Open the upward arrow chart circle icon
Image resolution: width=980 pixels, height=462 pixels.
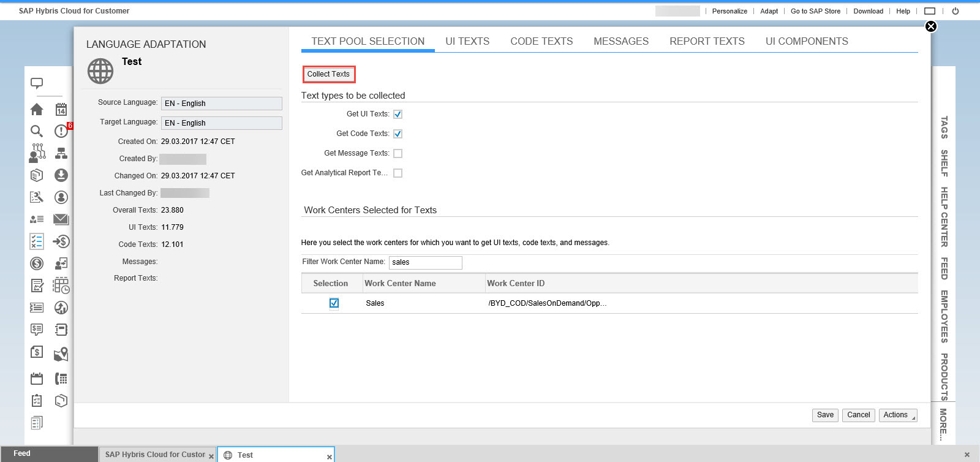pyautogui.click(x=61, y=308)
